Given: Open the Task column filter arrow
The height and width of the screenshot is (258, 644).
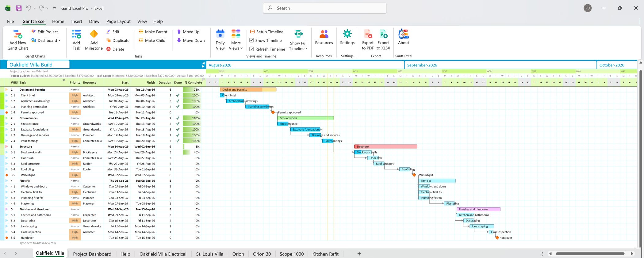Looking at the screenshot, I should [64, 80].
